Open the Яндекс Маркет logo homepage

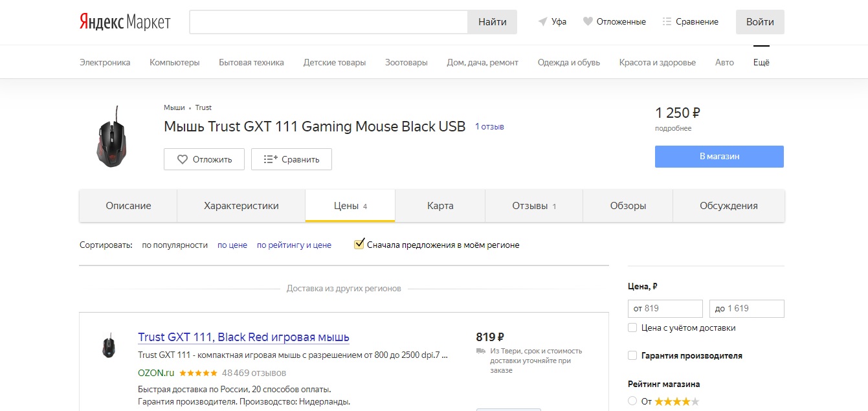(x=125, y=22)
